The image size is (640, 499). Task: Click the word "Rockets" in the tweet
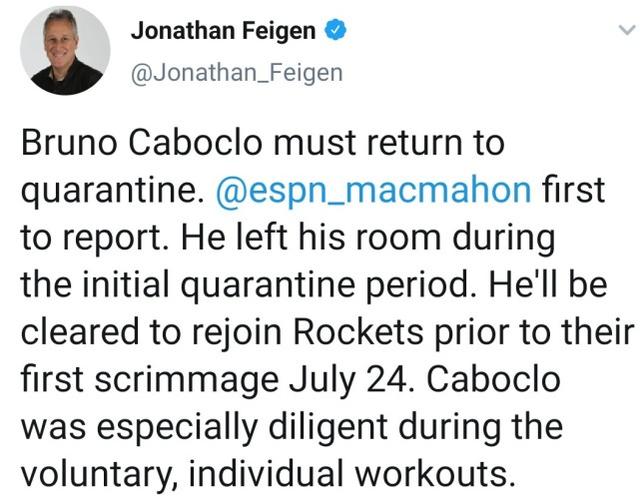pyautogui.click(x=358, y=332)
